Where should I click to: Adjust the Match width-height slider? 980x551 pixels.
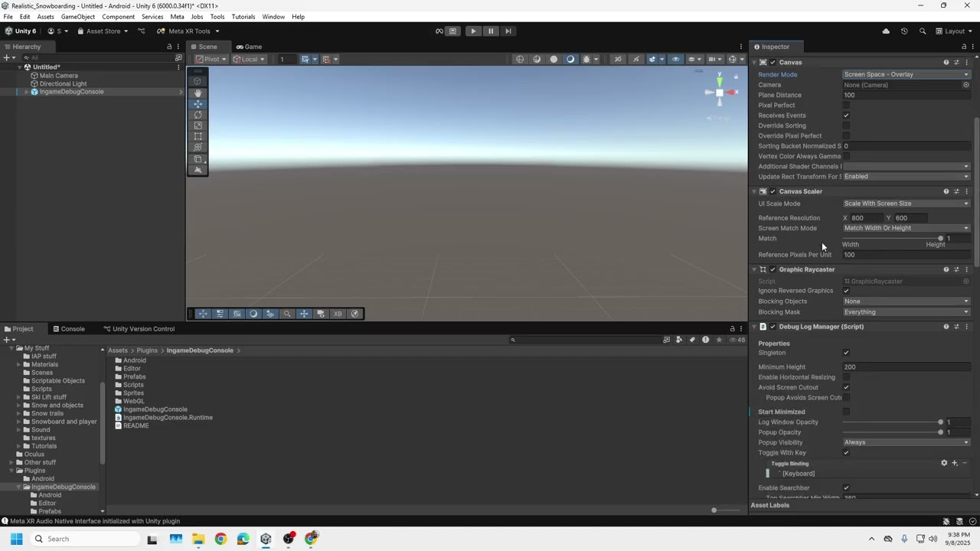(892, 239)
